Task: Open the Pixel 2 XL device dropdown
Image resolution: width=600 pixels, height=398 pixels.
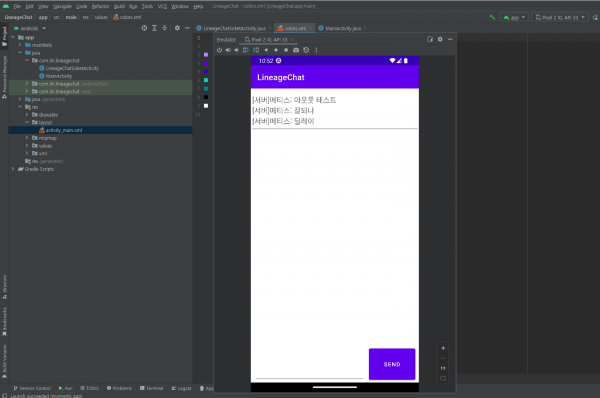Action: (x=560, y=17)
